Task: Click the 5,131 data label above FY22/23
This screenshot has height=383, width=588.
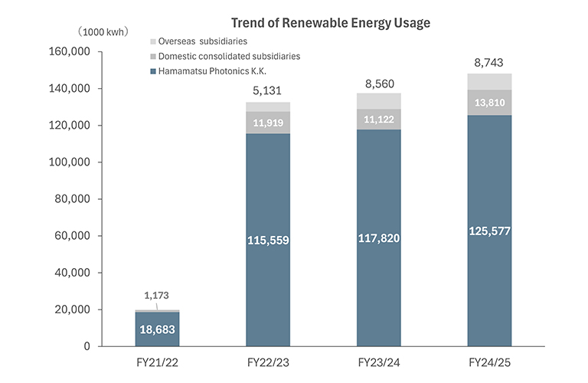Action: [x=269, y=90]
